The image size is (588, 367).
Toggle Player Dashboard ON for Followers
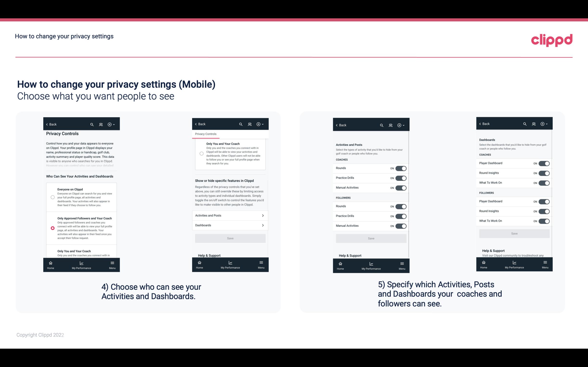point(544,201)
